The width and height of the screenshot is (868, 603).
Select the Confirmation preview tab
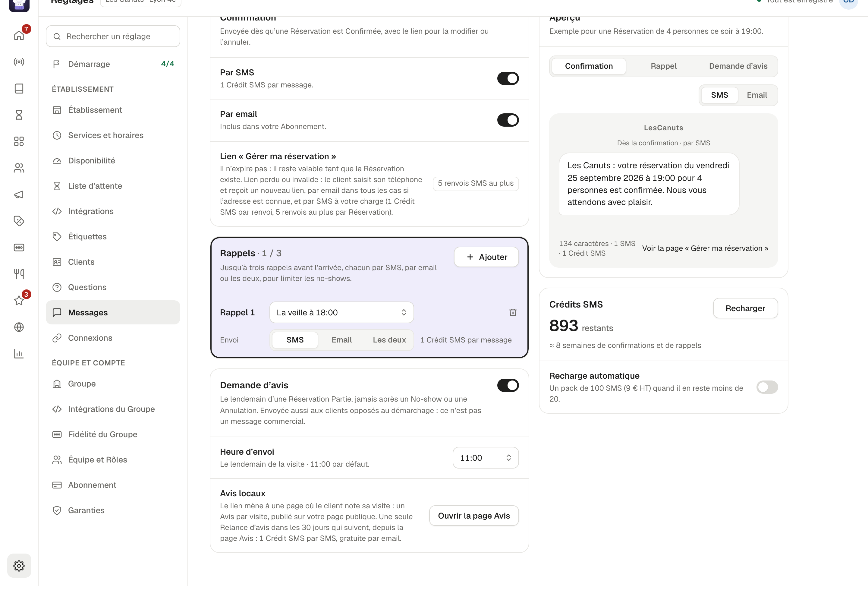coord(589,66)
